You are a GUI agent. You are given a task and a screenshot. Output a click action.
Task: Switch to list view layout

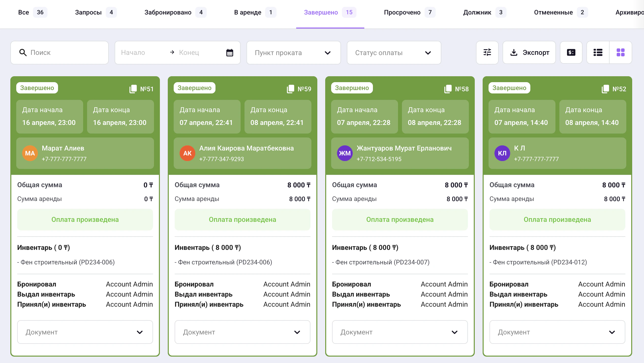(598, 52)
